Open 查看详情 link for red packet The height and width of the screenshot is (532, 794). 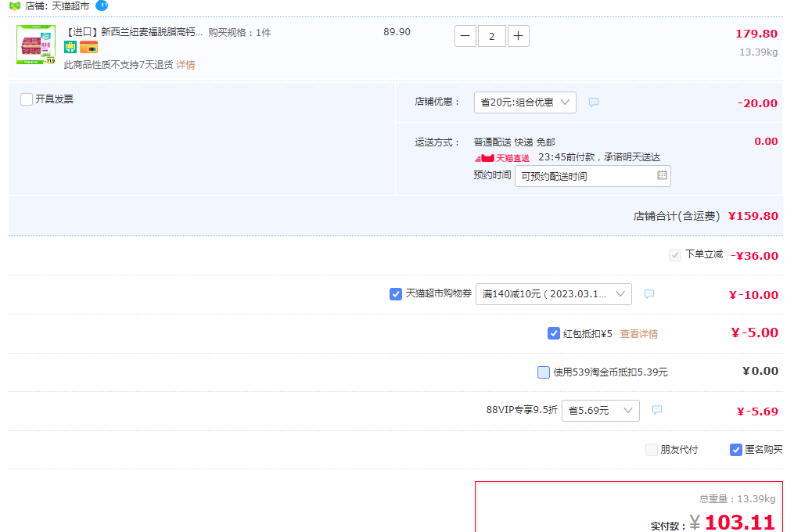coord(639,334)
